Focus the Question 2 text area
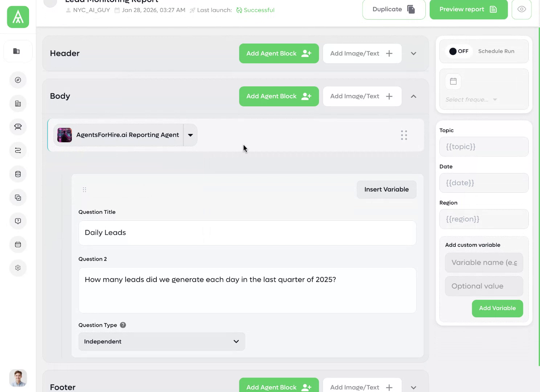This screenshot has height=392, width=540. 247,290
